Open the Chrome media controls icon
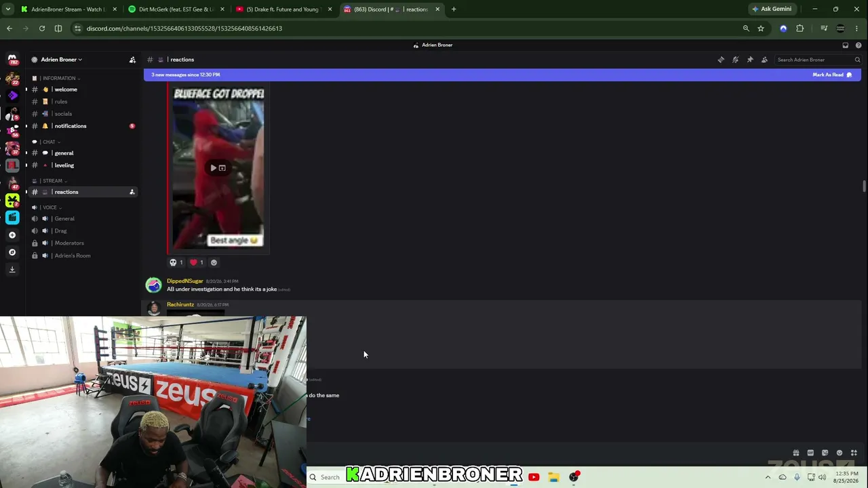 click(824, 28)
